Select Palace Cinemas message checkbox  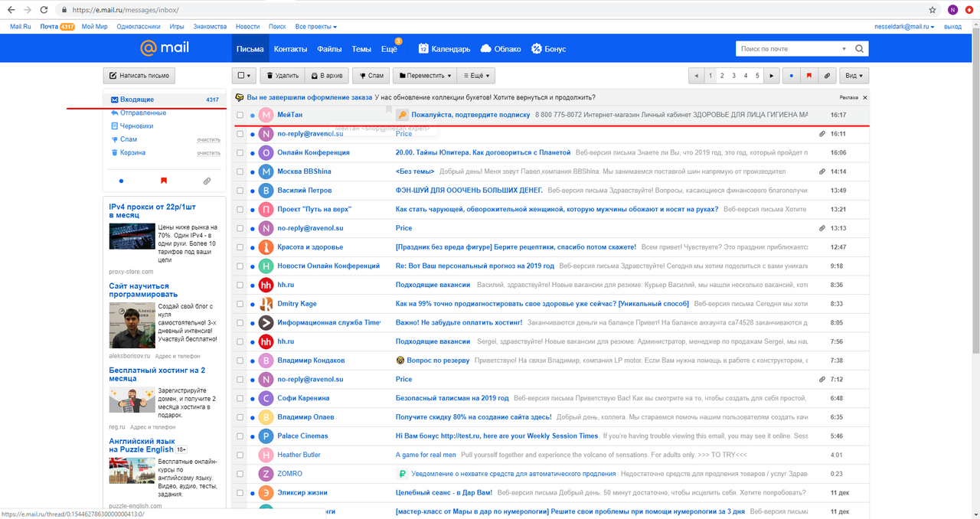pyautogui.click(x=240, y=436)
